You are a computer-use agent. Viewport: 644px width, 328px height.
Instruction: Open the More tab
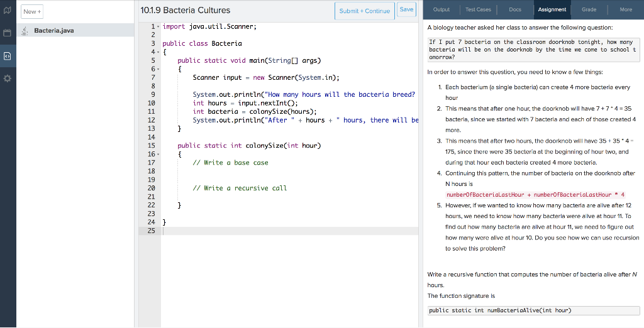coord(625,9)
